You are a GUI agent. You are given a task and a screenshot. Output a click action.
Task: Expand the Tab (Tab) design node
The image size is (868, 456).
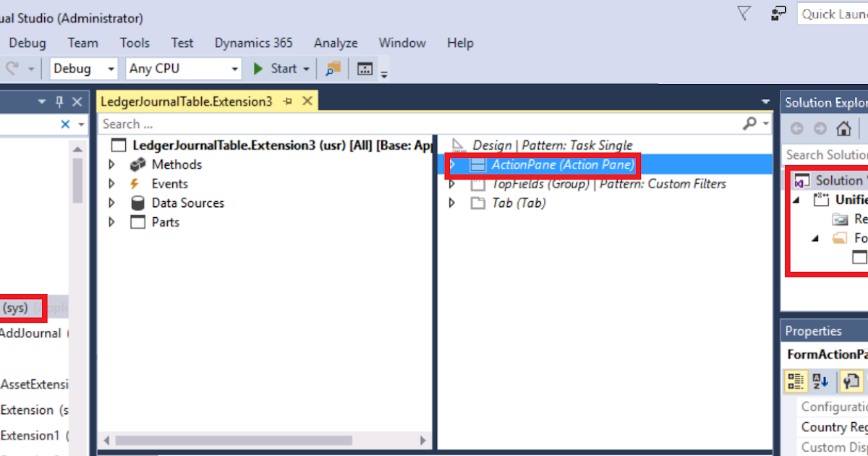click(451, 203)
